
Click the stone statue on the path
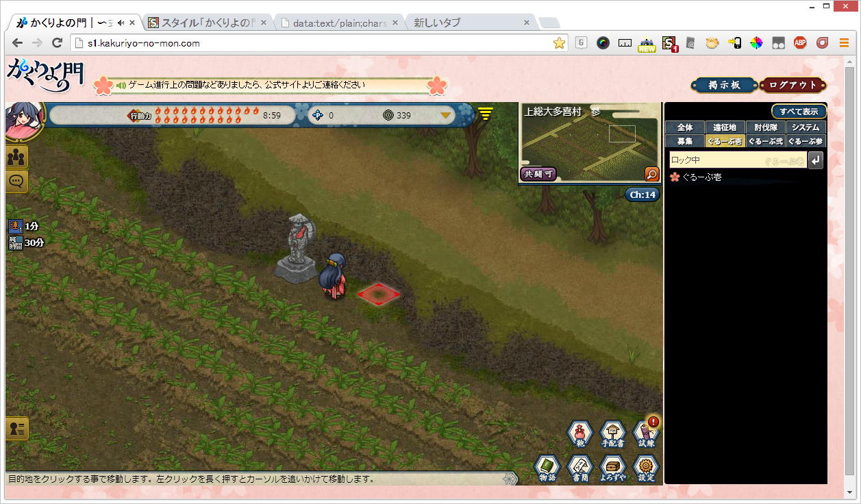pos(297,248)
